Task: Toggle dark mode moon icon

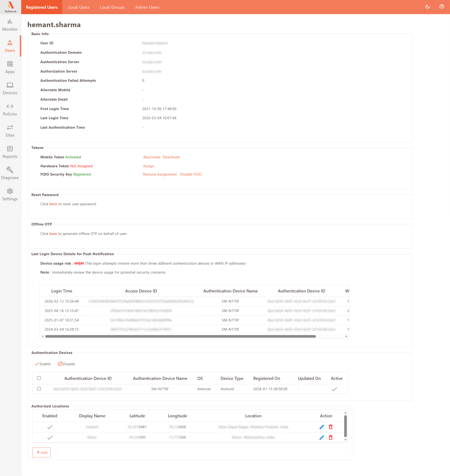Action: (x=427, y=7)
